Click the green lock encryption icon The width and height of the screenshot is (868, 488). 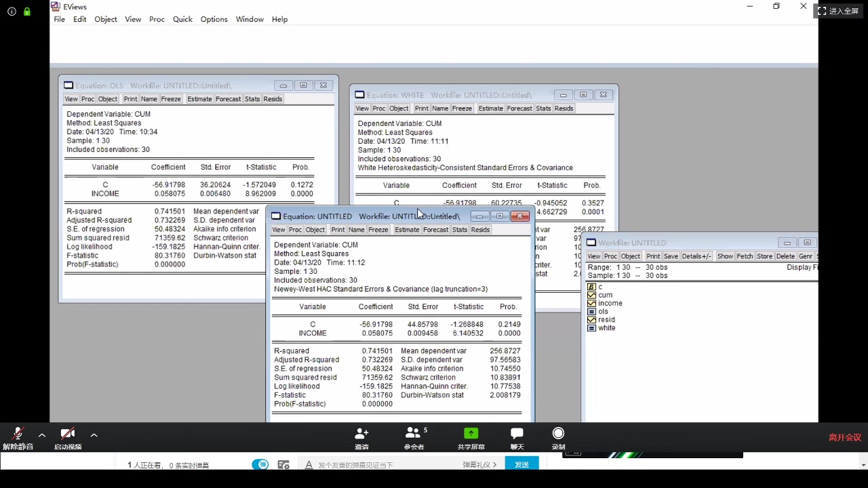(x=27, y=12)
